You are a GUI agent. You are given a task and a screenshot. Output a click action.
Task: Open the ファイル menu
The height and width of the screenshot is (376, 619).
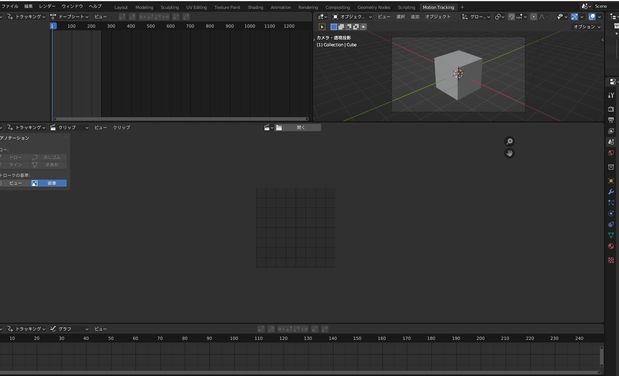coord(10,6)
